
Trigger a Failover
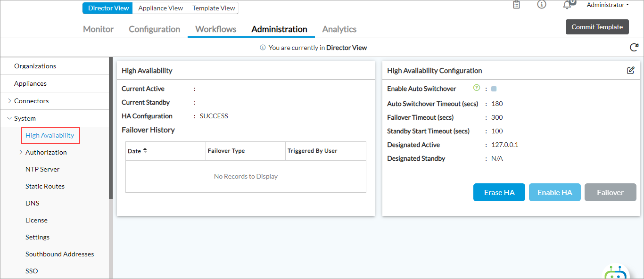click(x=610, y=192)
